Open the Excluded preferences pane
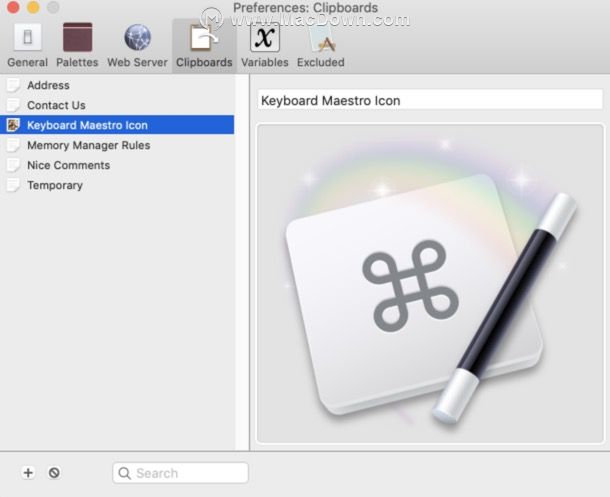 point(321,46)
